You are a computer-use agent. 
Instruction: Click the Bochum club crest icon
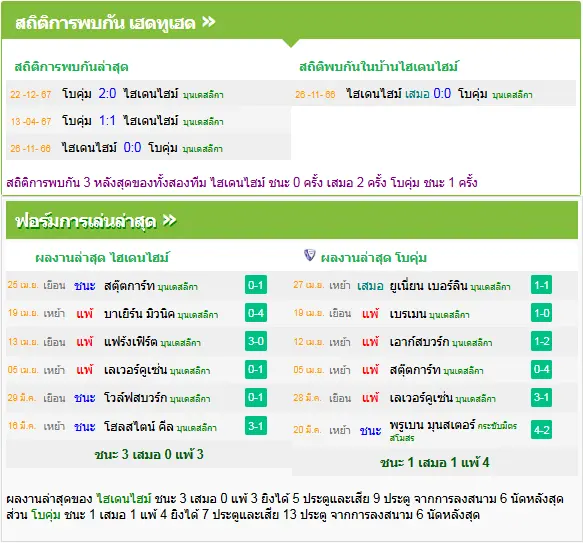[309, 255]
